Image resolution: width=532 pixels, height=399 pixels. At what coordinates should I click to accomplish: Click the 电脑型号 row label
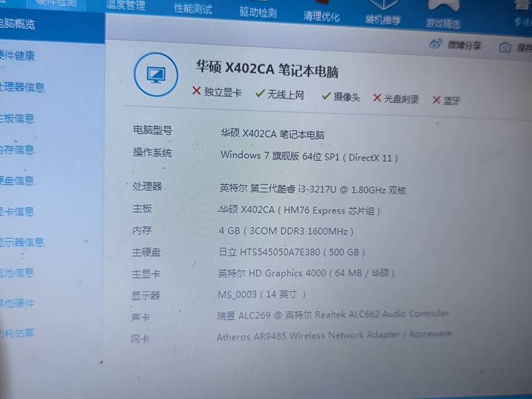(153, 130)
